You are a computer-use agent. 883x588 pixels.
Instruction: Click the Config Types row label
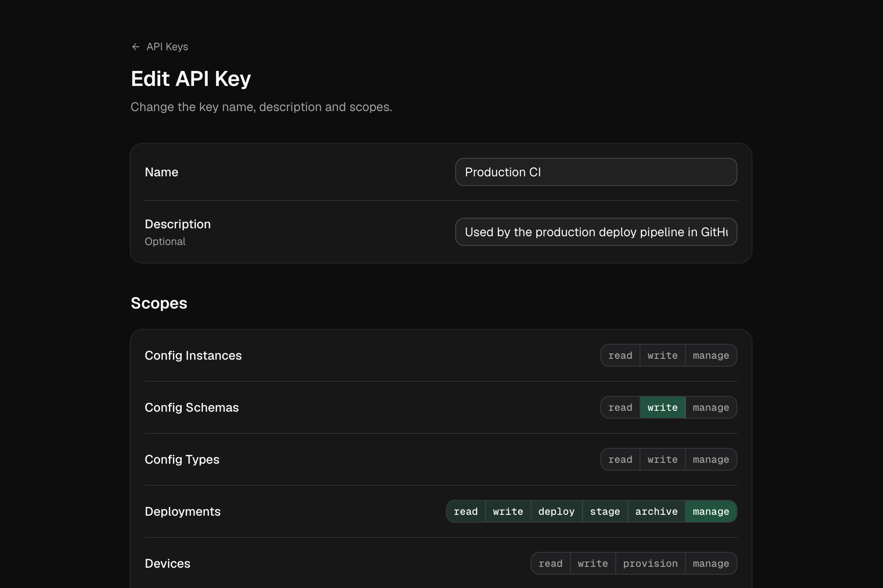click(x=182, y=459)
